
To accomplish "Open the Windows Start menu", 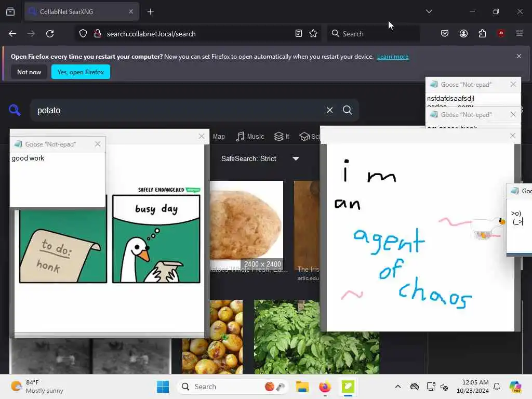I will [x=163, y=387].
